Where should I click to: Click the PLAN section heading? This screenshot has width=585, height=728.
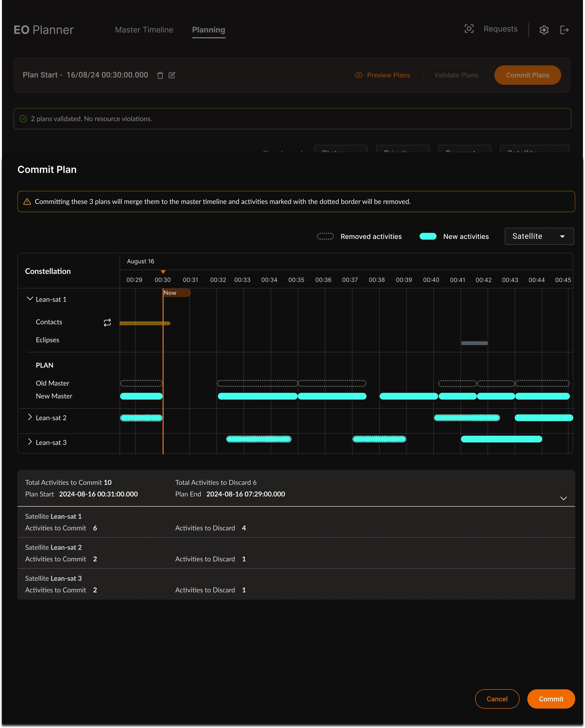tap(45, 365)
